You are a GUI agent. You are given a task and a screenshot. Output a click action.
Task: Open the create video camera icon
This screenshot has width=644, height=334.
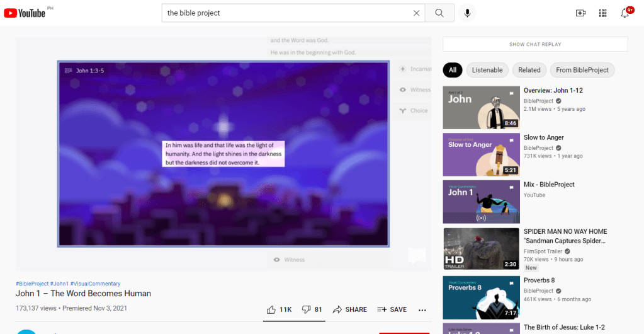[580, 13]
